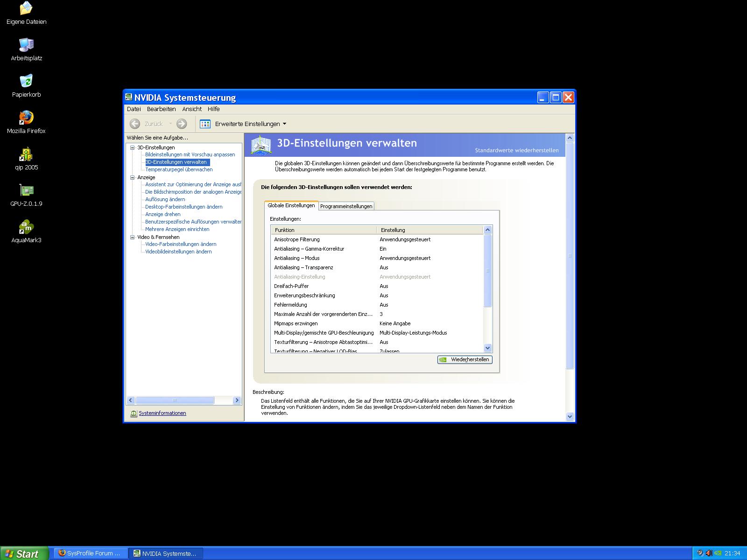This screenshot has width=747, height=560.
Task: Select Antialiasing – Modus row
Action: point(377,258)
